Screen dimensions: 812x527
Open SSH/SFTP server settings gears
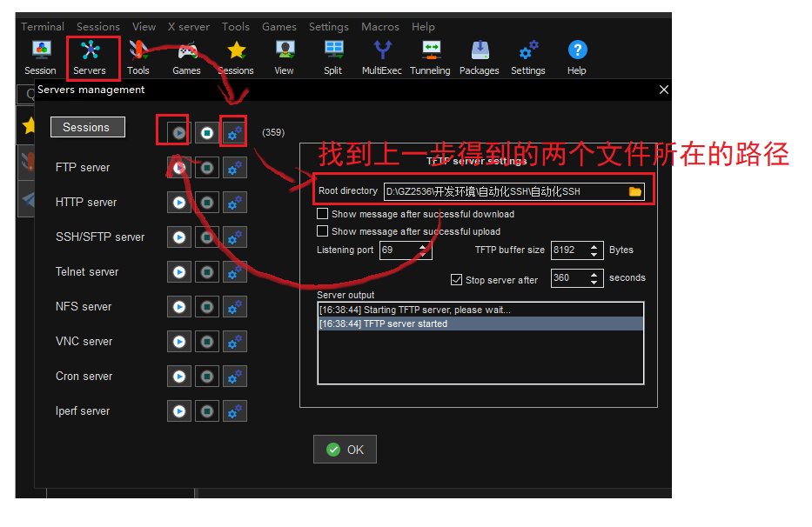tap(235, 237)
